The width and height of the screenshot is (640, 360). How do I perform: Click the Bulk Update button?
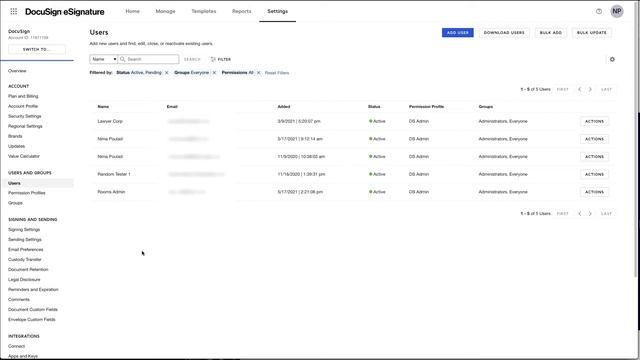pos(591,33)
